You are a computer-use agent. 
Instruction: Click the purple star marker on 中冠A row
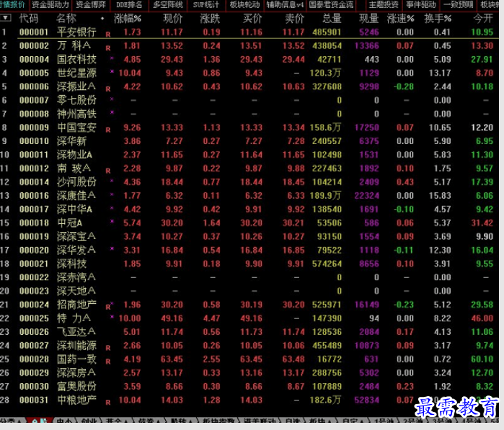tap(112, 221)
